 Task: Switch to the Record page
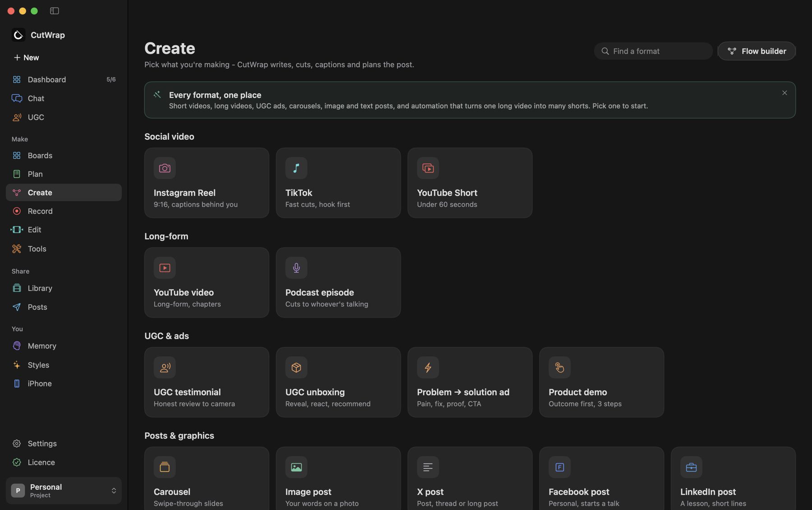(64, 211)
